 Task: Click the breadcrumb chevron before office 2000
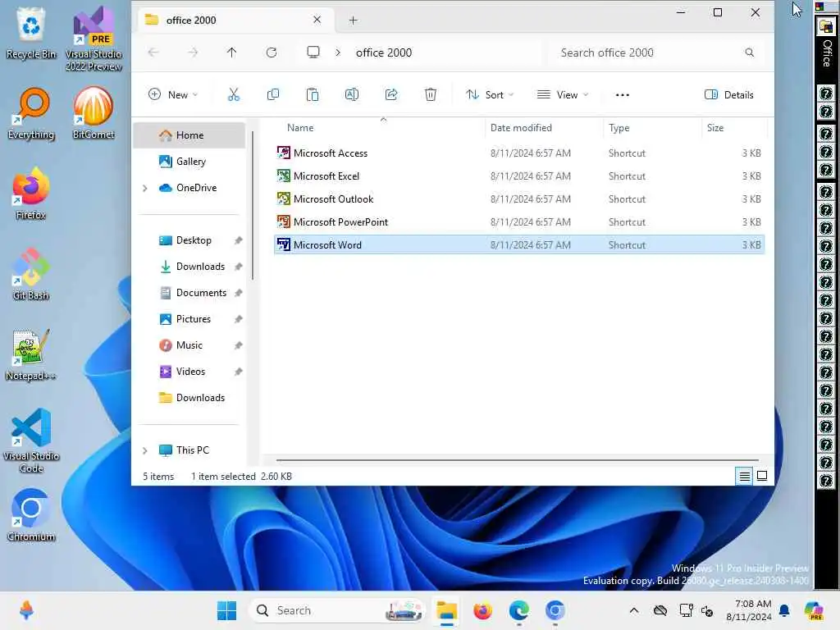[337, 52]
